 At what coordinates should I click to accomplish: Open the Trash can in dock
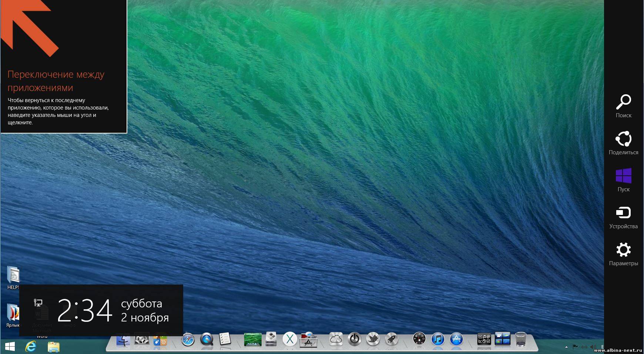[521, 339]
